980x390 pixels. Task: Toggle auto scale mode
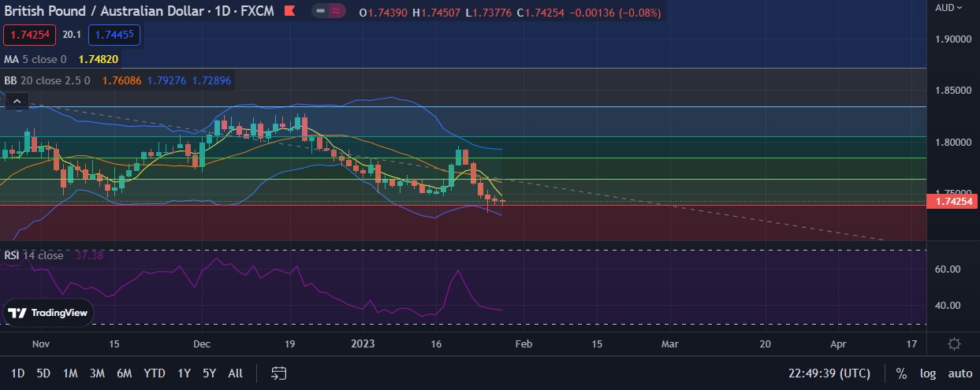pos(960,373)
